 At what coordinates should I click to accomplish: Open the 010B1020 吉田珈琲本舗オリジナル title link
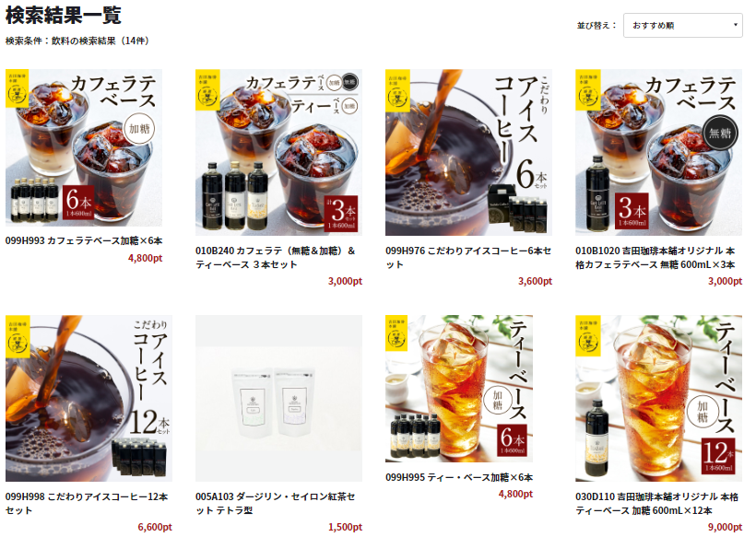point(656,258)
